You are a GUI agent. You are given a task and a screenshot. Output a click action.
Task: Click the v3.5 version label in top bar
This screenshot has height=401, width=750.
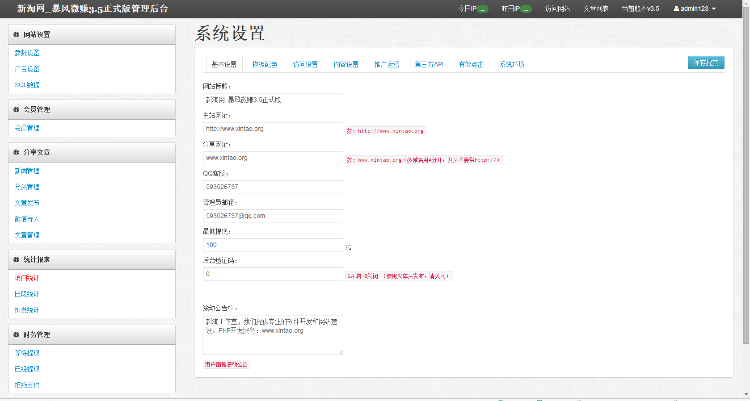click(640, 9)
